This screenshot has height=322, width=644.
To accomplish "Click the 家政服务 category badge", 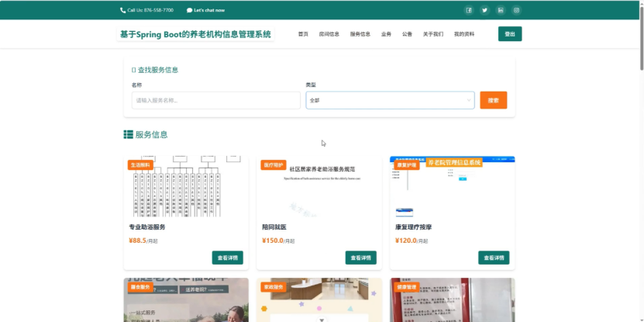I will click(274, 287).
